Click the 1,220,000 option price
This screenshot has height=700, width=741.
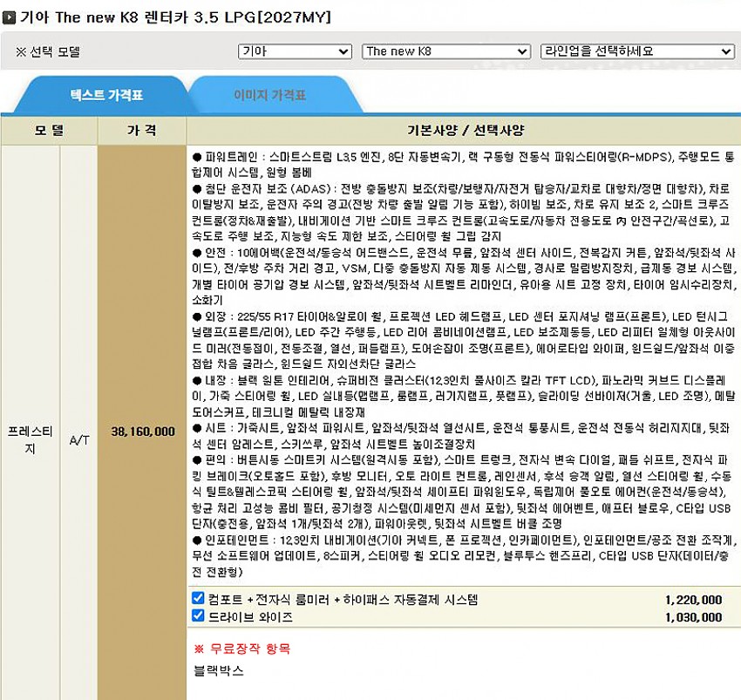pyautogui.click(x=693, y=600)
